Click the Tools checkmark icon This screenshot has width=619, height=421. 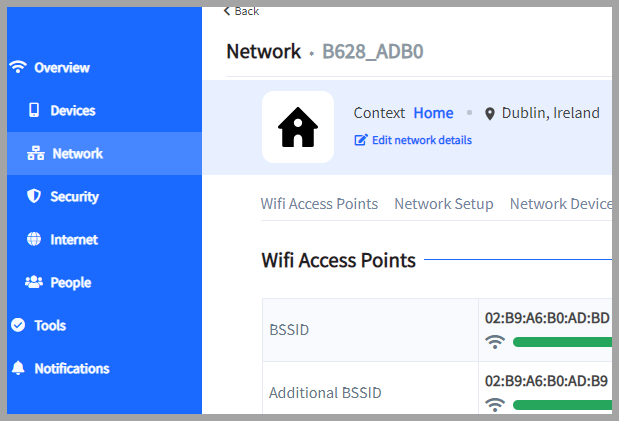(17, 325)
